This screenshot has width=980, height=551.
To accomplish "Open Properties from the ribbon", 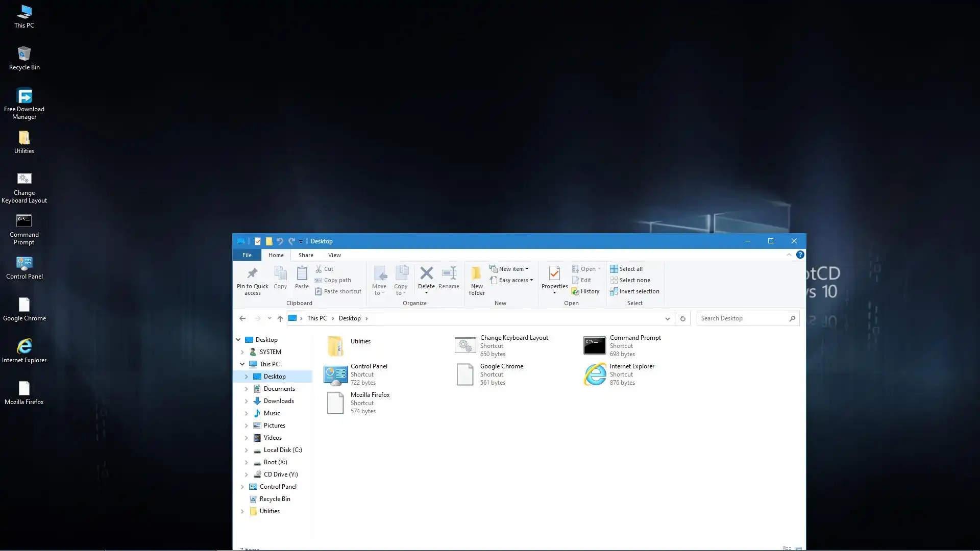I will pos(554,274).
